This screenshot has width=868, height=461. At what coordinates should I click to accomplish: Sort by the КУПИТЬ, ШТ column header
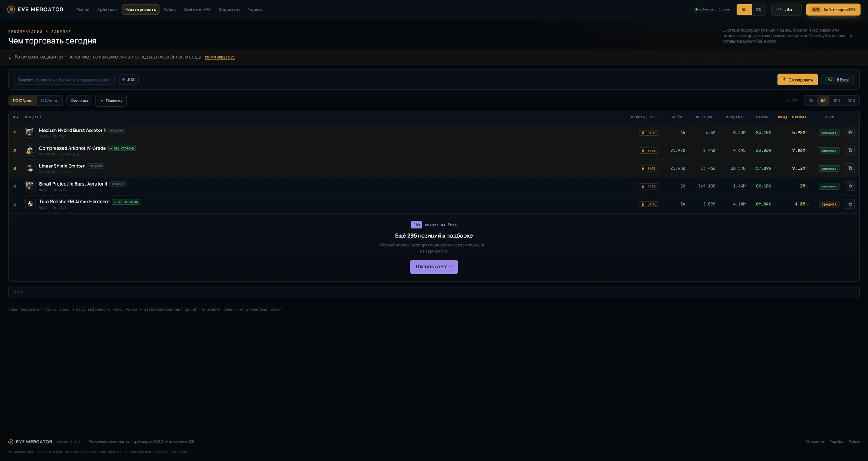coord(643,117)
